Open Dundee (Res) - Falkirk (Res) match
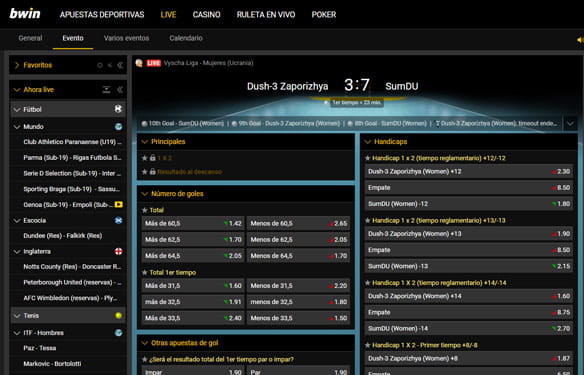 tap(63, 236)
